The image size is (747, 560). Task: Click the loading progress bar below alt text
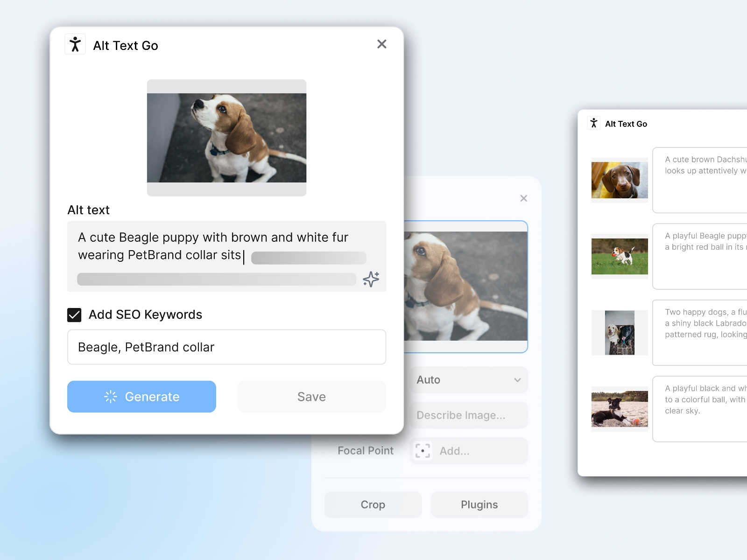point(216,279)
